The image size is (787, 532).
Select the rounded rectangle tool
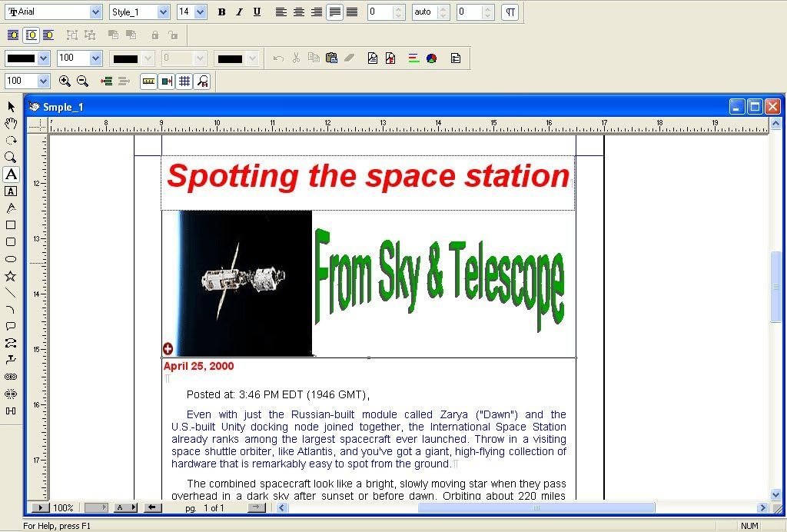point(11,242)
